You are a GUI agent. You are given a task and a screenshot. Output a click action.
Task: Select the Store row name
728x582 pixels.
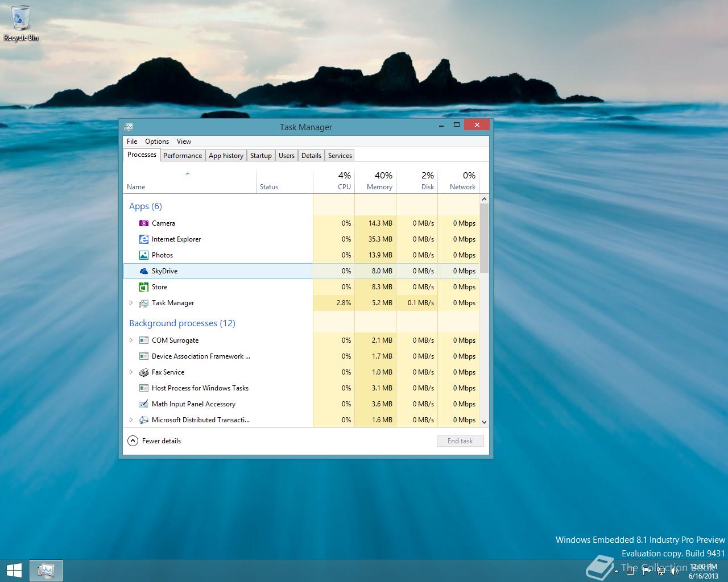pos(159,287)
